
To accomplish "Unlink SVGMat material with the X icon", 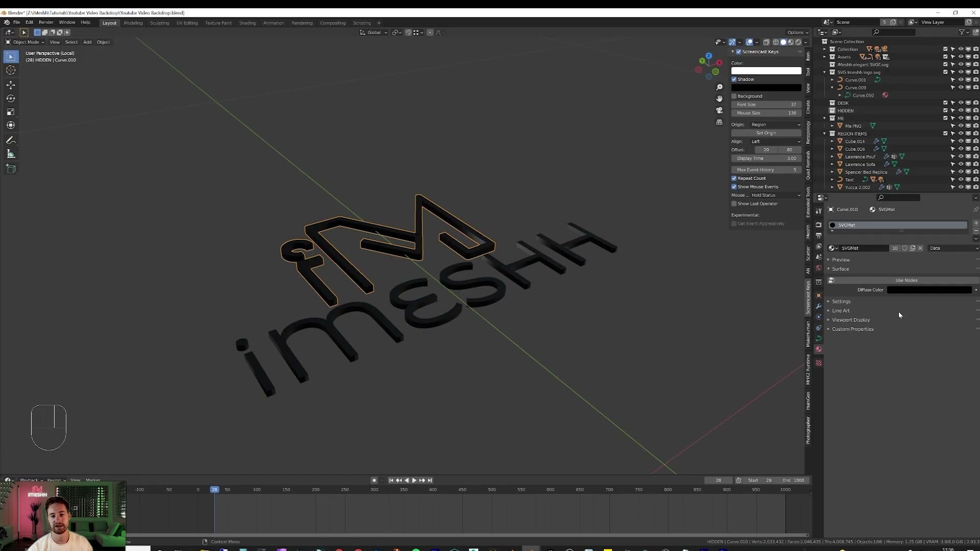I will pos(920,248).
